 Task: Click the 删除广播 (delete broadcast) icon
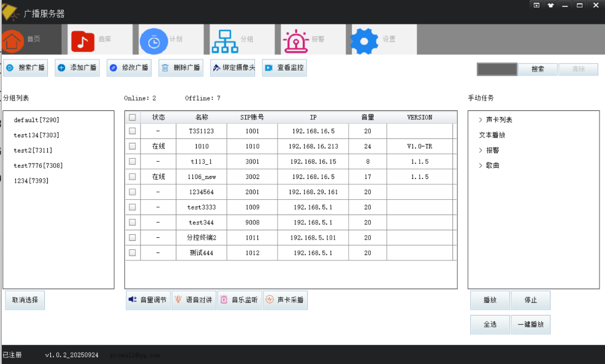pyautogui.click(x=180, y=67)
